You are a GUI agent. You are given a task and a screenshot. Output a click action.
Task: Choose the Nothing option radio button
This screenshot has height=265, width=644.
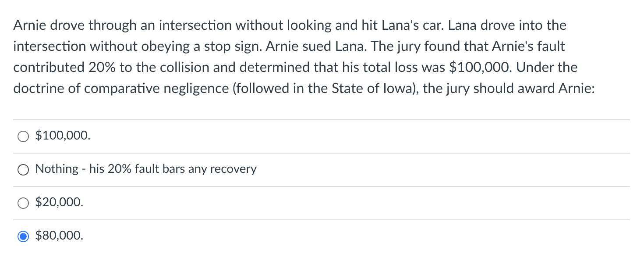[23, 169]
